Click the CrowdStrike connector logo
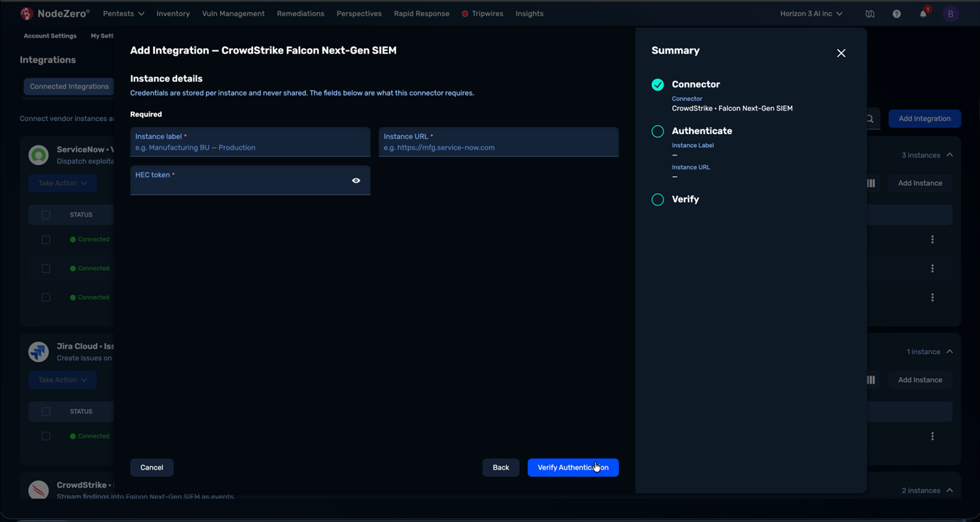 tap(39, 489)
